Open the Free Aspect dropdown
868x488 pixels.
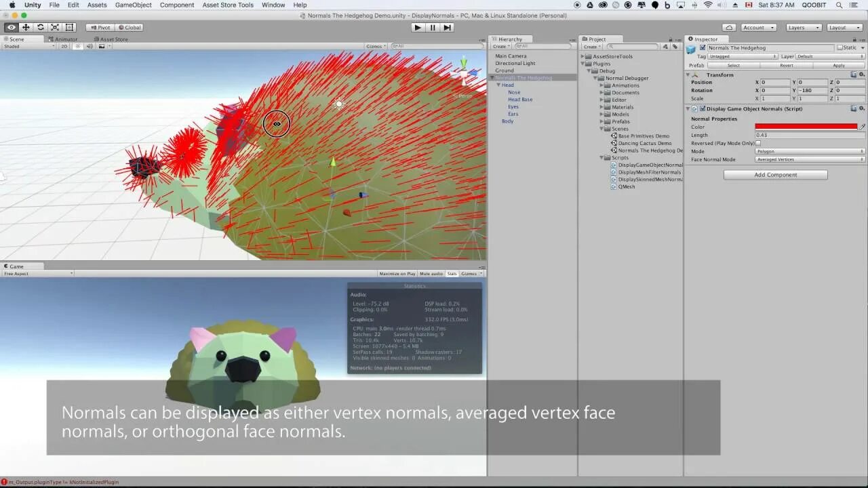click(x=37, y=274)
